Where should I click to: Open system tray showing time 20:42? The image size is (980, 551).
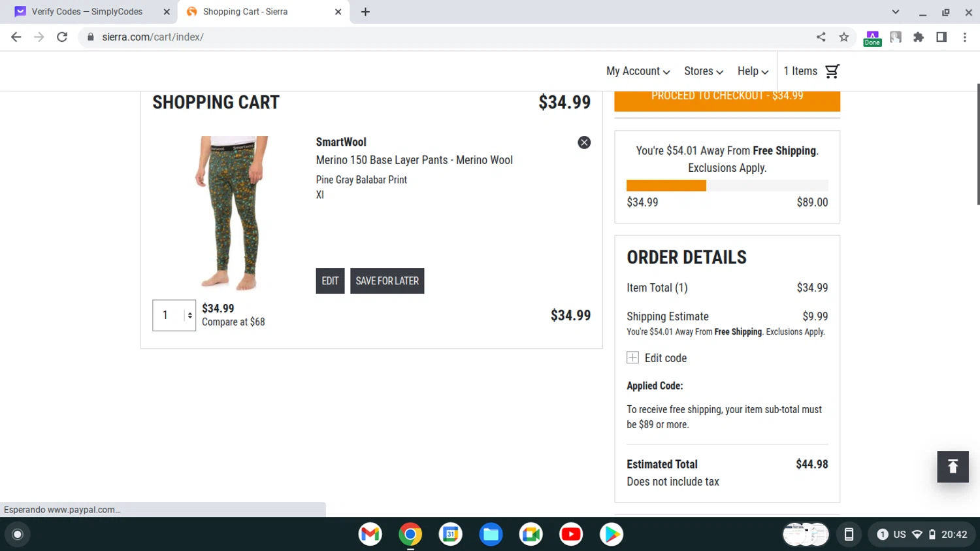pyautogui.click(x=921, y=535)
